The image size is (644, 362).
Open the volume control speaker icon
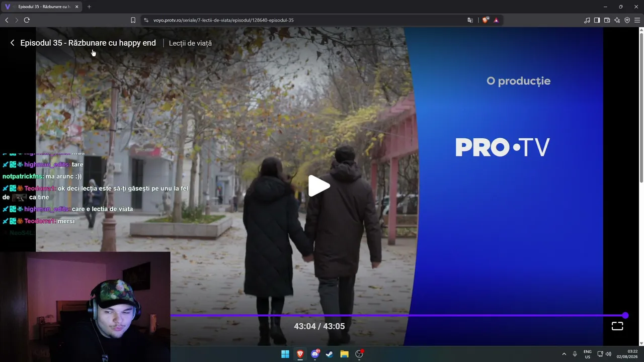(x=608, y=354)
